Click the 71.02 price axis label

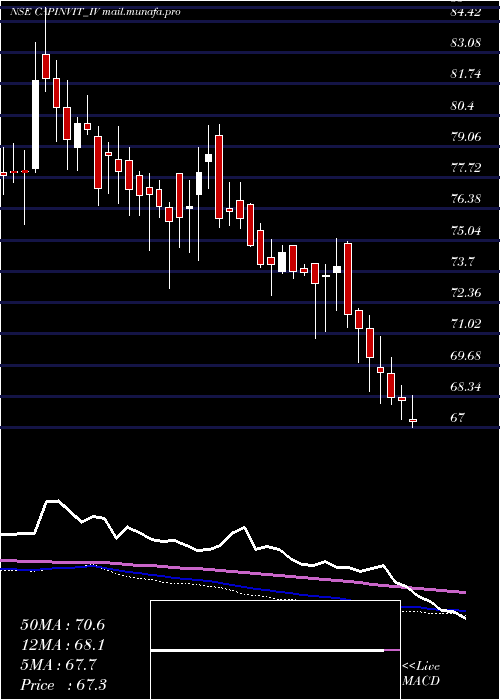466,324
